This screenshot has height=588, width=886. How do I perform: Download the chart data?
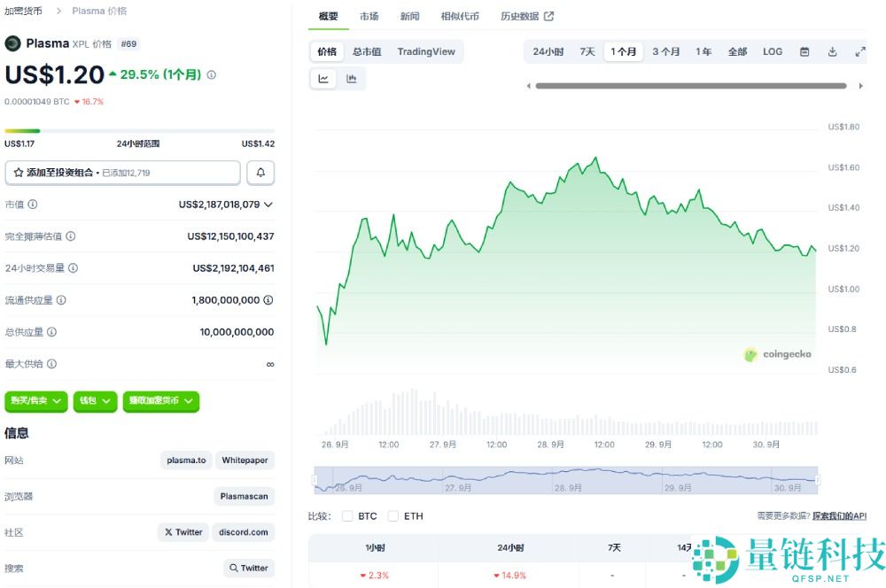[x=832, y=51]
